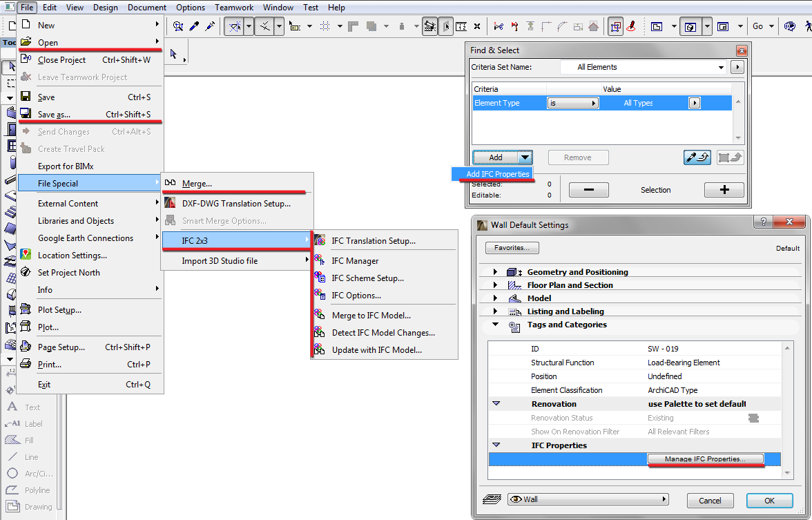Open the Floor Plan window icon
Viewport: 812px width, 520px height.
[657, 26]
